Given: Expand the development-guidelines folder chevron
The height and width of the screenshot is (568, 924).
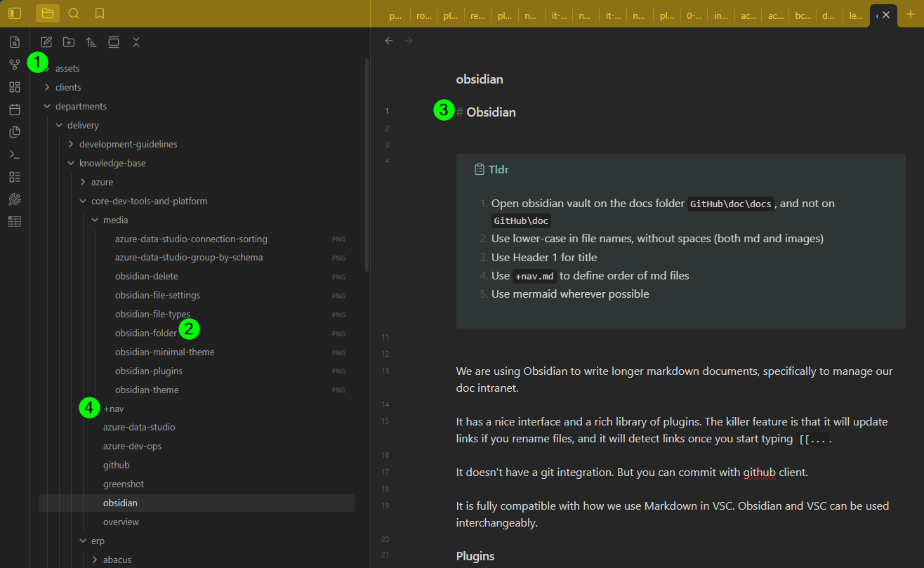Looking at the screenshot, I should (71, 144).
